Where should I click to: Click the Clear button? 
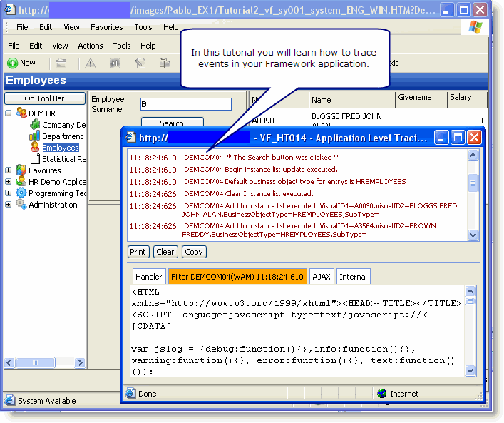click(165, 252)
